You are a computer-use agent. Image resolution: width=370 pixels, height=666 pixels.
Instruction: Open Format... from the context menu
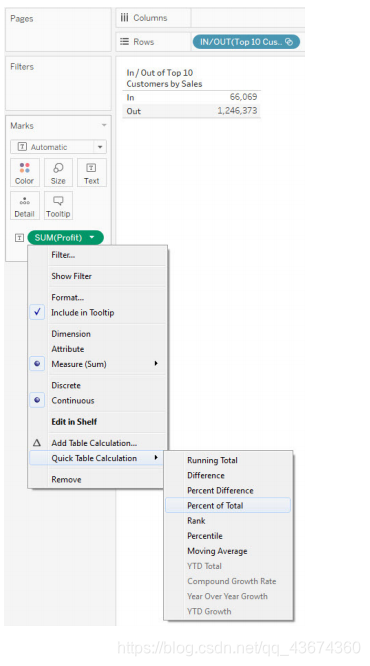(97, 297)
